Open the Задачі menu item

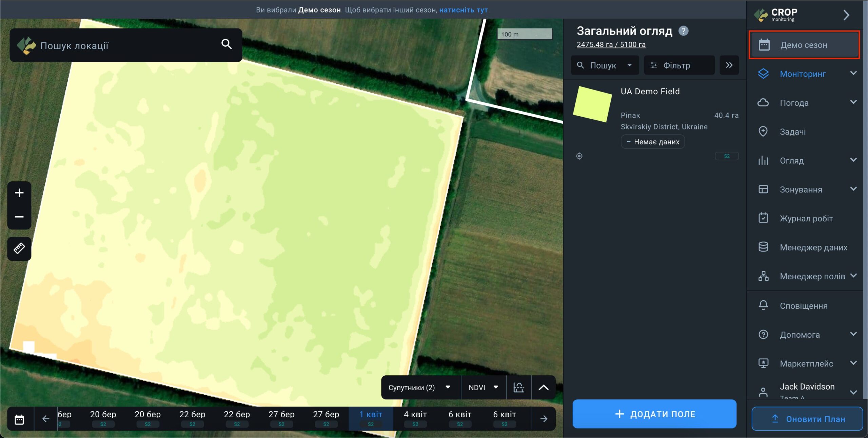pyautogui.click(x=793, y=132)
